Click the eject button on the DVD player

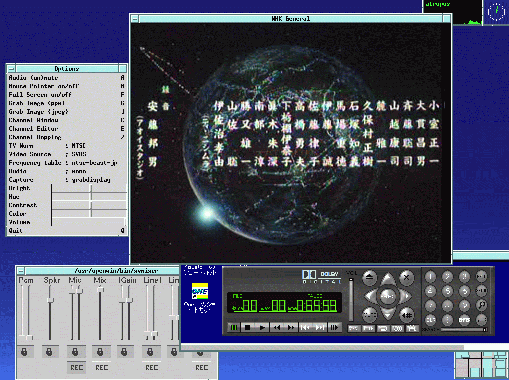(370, 277)
